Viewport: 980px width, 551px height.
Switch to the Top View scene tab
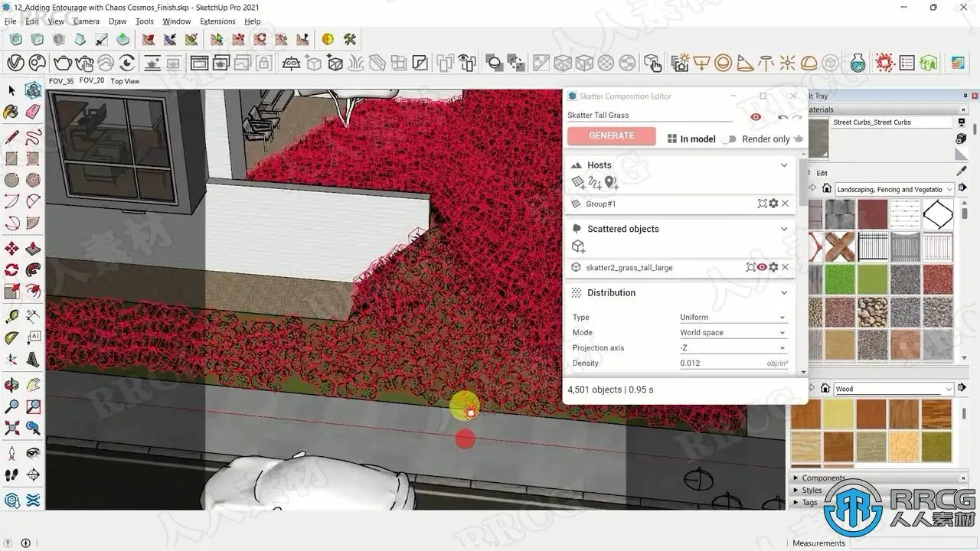[x=125, y=81]
